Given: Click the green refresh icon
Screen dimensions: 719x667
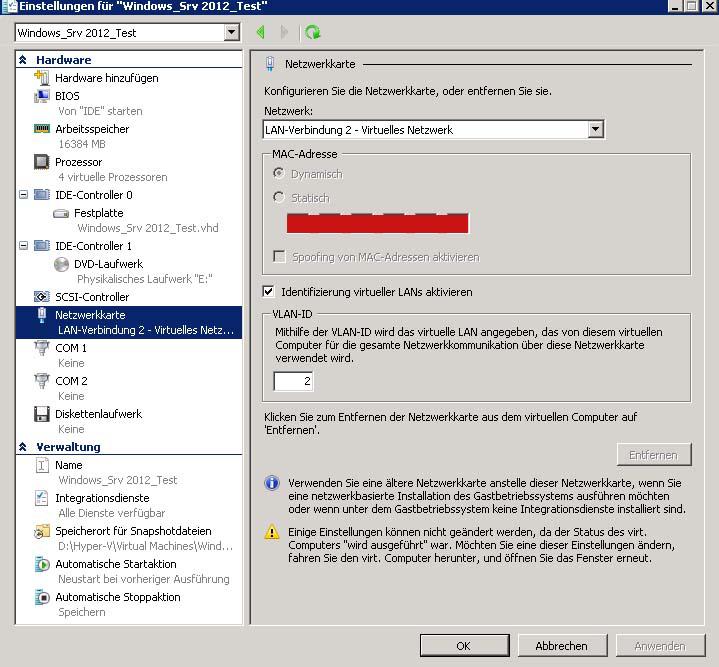Looking at the screenshot, I should coord(313,32).
